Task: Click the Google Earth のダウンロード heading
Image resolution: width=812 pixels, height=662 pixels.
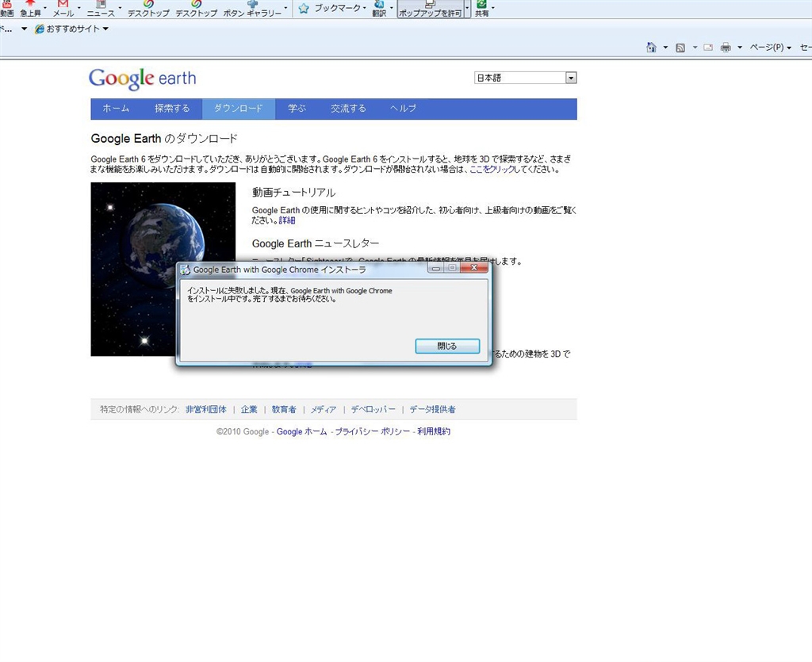Action: [x=164, y=139]
